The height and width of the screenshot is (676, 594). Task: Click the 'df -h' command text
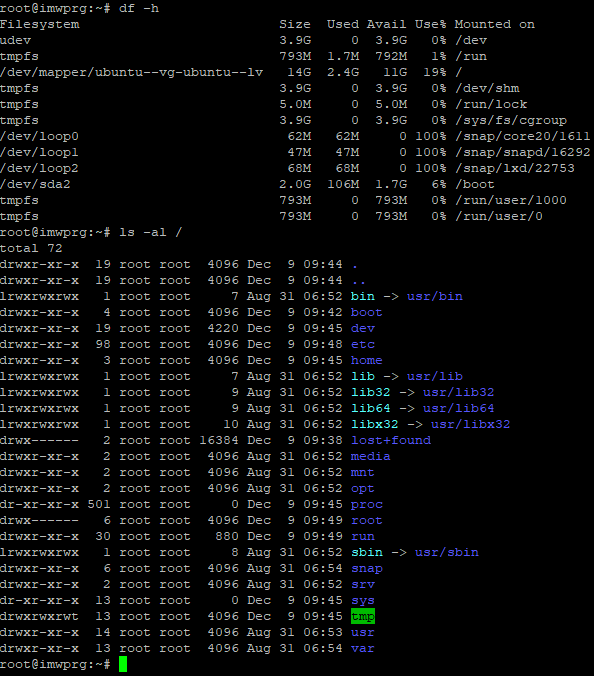(x=139, y=8)
